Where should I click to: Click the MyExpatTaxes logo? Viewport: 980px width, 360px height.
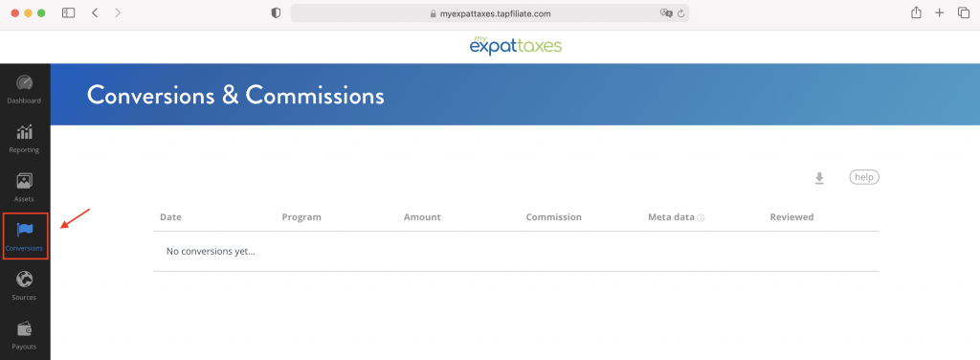(516, 45)
